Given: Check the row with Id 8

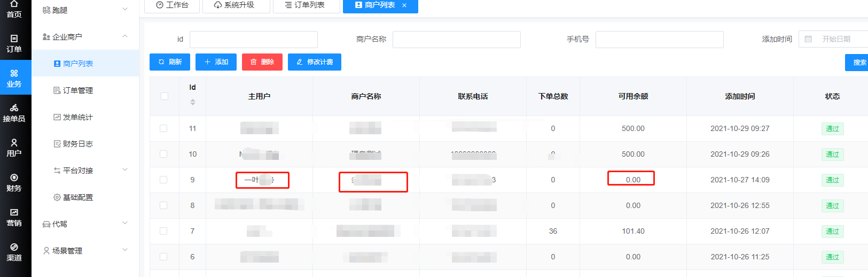Looking at the screenshot, I should (x=163, y=205).
